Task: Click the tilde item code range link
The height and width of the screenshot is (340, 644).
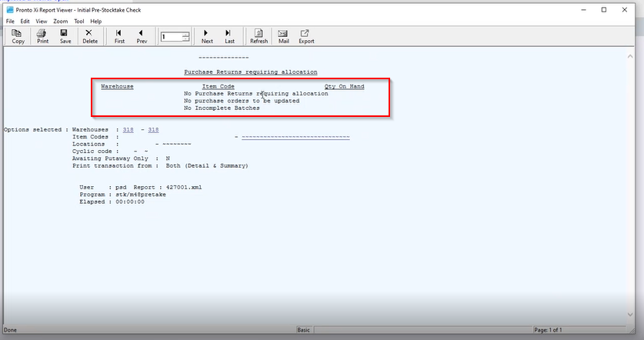Action: [295, 137]
